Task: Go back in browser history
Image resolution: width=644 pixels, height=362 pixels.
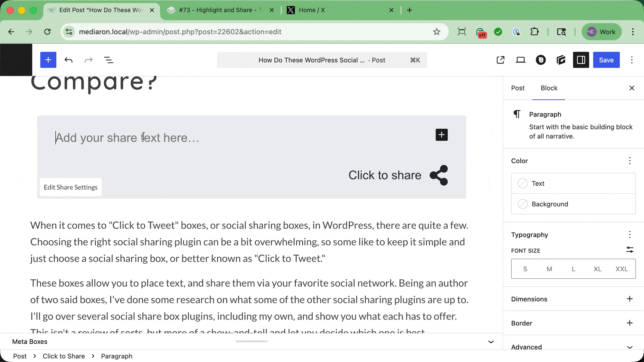Action: pos(11,32)
